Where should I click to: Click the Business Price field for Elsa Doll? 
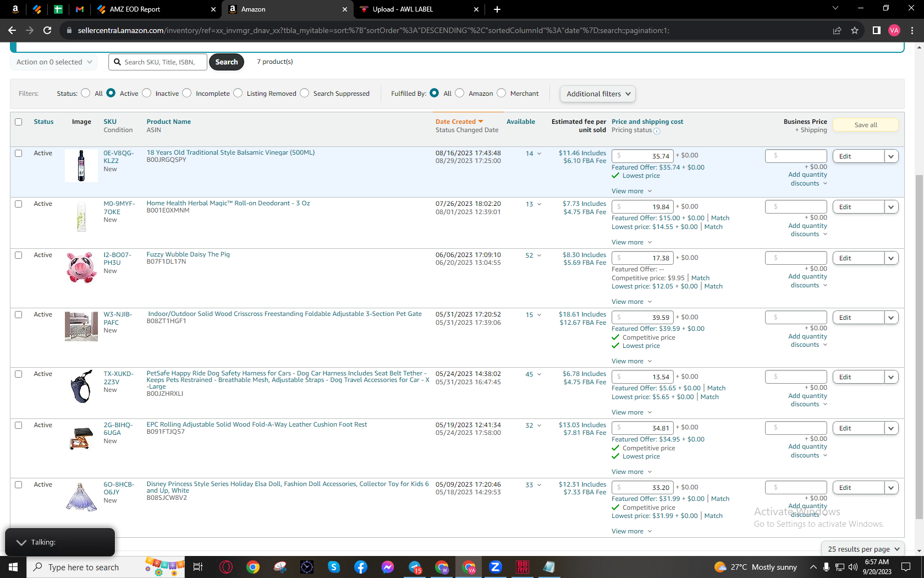tap(796, 487)
